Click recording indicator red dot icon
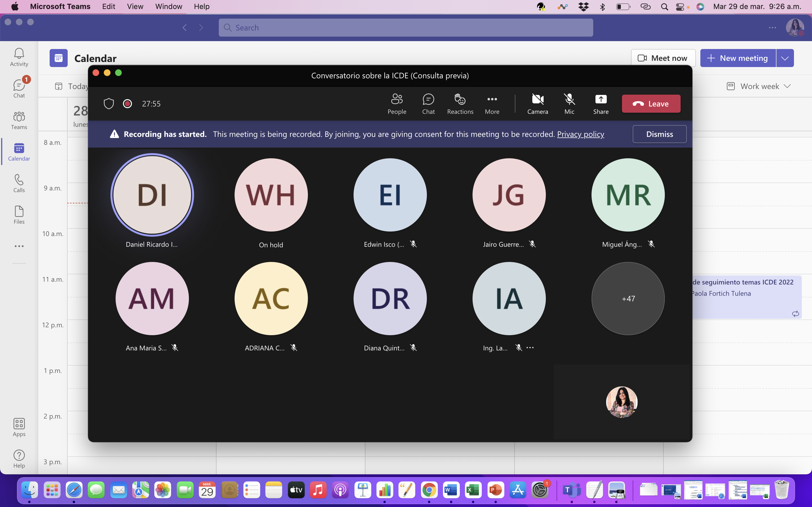 (127, 103)
